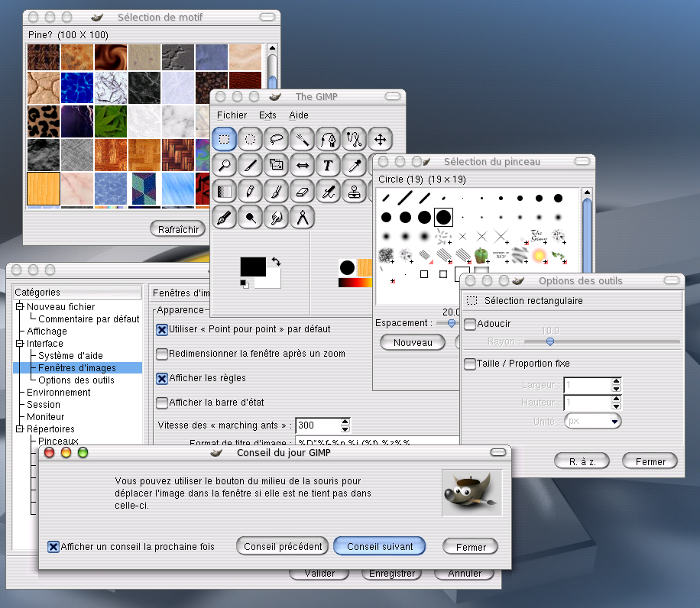Select the Blend gradient tool
Screen dimensions: 700x608
point(224,192)
